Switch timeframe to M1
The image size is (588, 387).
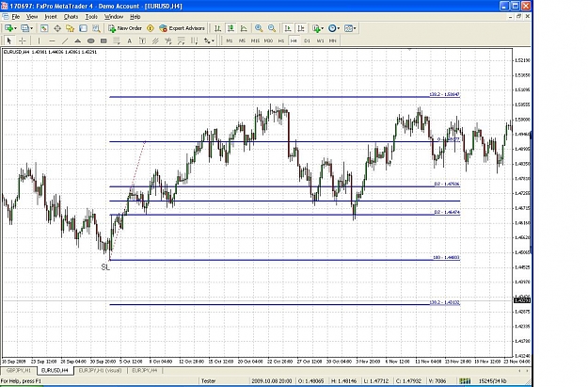[230, 40]
